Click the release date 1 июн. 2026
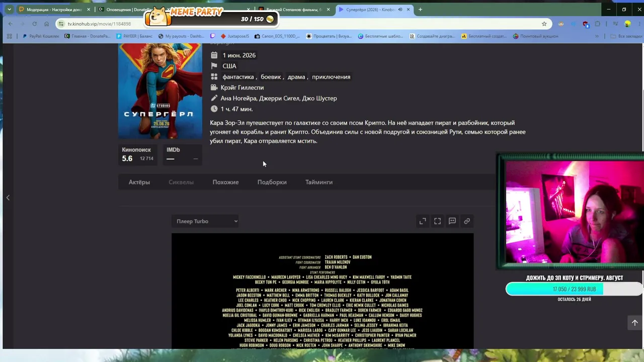The height and width of the screenshot is (362, 644). click(239, 55)
